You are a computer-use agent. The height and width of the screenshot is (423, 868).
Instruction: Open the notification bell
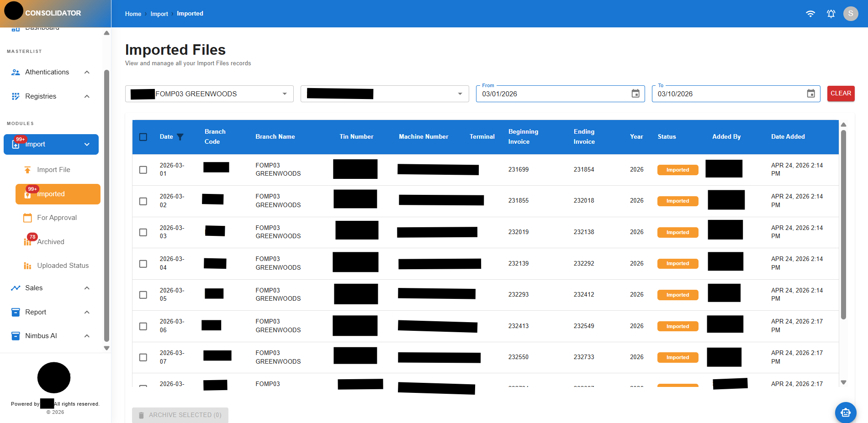coord(831,14)
